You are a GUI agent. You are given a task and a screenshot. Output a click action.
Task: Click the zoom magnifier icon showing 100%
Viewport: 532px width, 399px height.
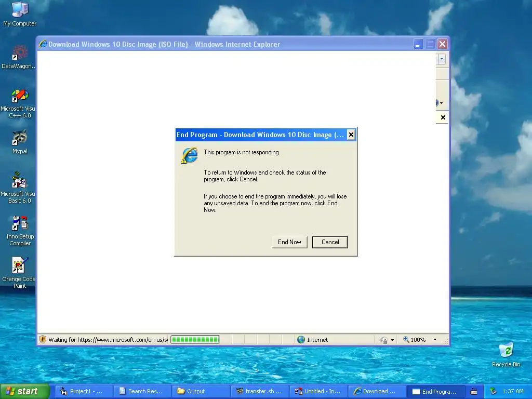point(406,339)
